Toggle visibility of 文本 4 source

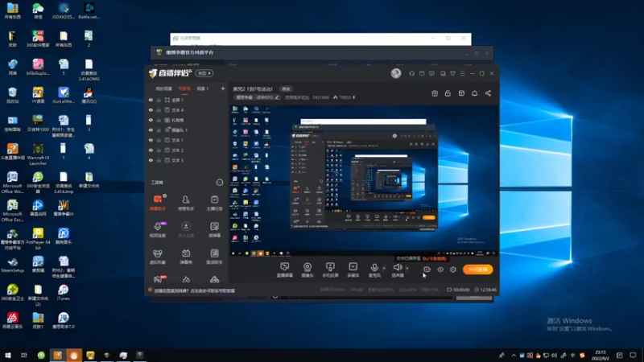(x=151, y=110)
